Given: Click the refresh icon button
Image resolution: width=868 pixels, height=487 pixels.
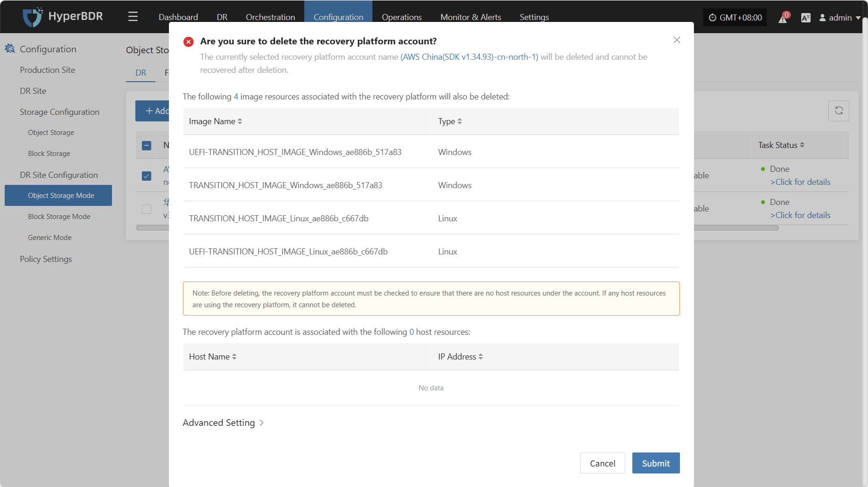Looking at the screenshot, I should click(839, 111).
